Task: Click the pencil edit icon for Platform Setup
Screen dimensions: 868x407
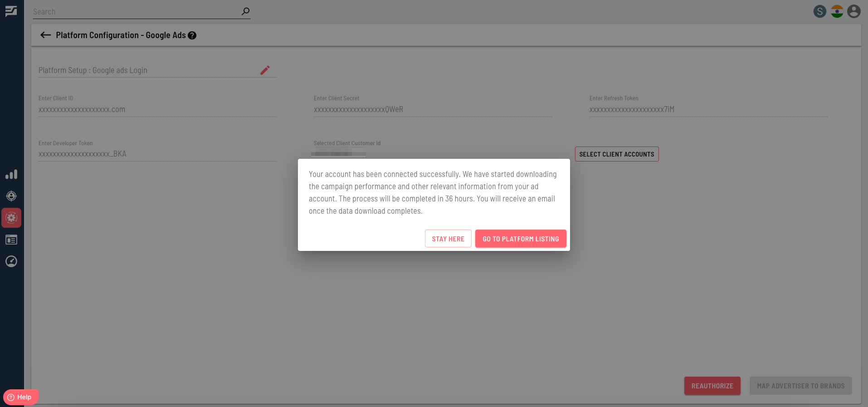Action: tap(265, 70)
